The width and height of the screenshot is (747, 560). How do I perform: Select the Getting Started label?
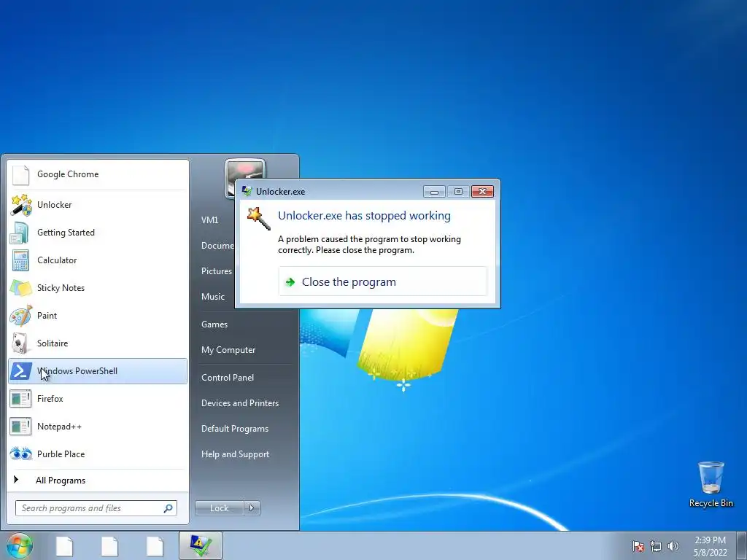click(66, 233)
